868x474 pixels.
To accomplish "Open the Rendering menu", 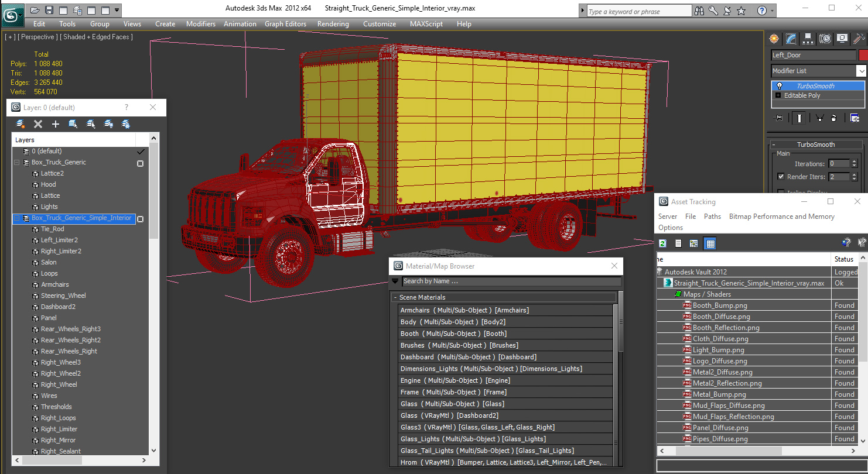I will (333, 24).
